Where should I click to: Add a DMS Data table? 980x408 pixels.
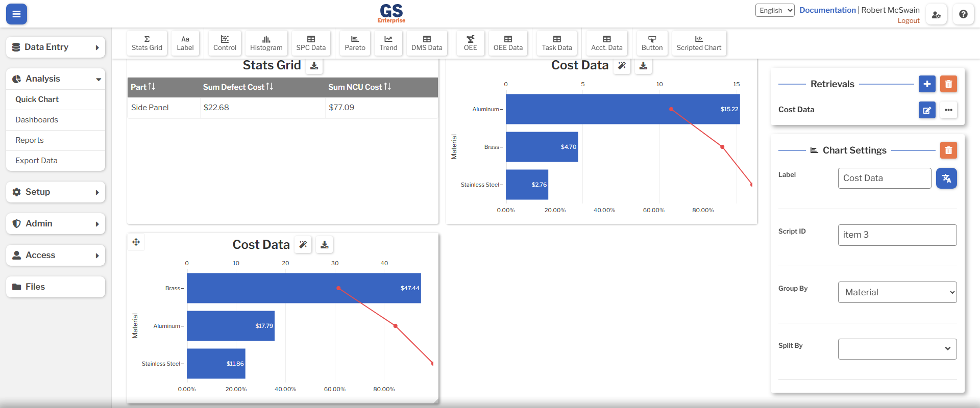(x=427, y=43)
